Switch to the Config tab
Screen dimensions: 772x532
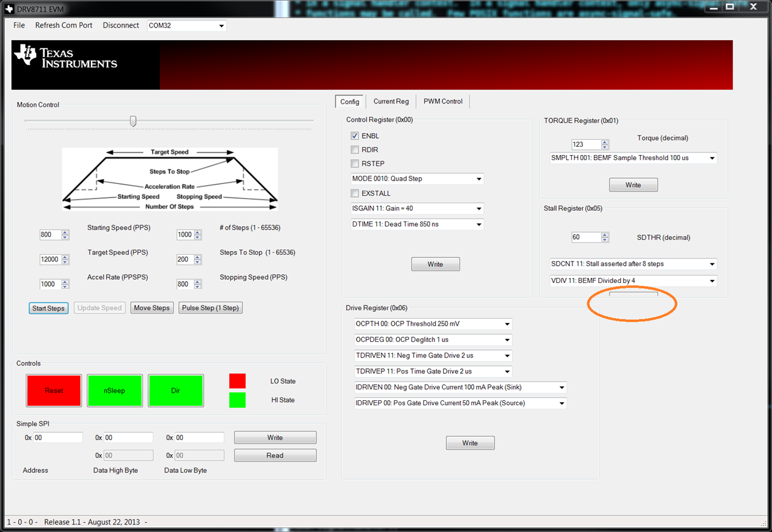[350, 102]
